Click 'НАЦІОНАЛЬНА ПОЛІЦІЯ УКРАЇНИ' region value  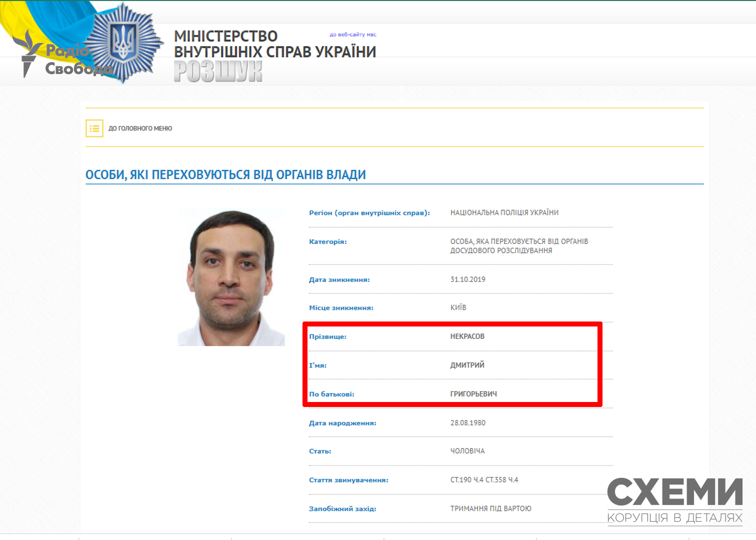tap(504, 212)
